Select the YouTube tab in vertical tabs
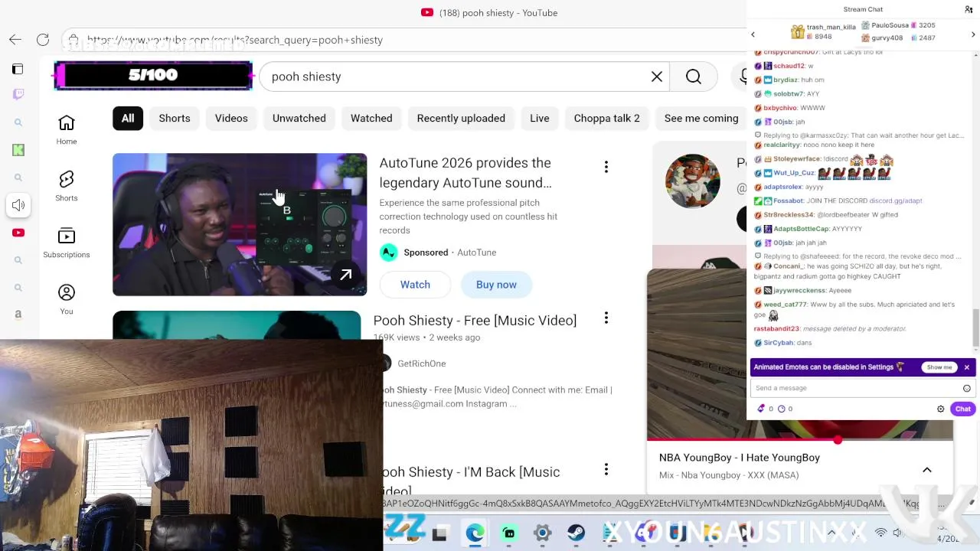The width and height of the screenshot is (980, 551). click(18, 233)
